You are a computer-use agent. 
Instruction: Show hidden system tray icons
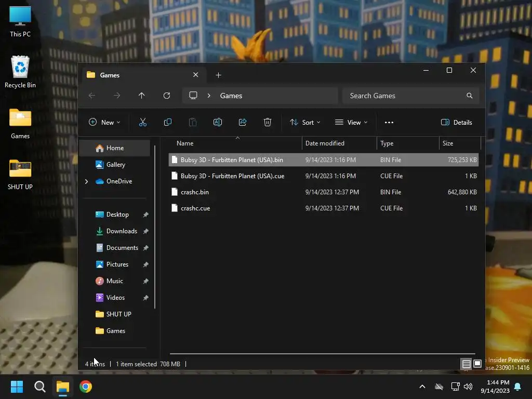tap(422, 387)
